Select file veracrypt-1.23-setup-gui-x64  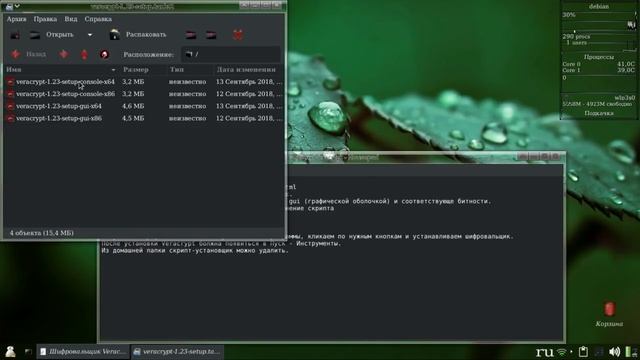[59, 106]
